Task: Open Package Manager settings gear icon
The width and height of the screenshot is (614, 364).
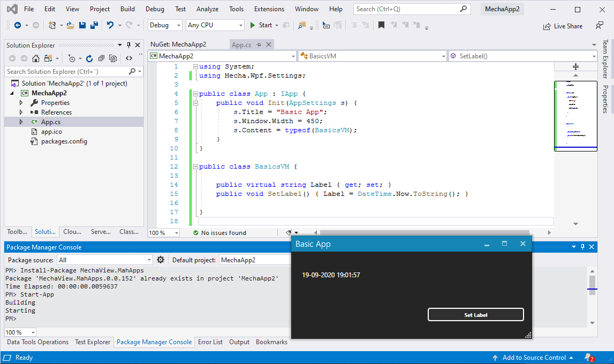Action: coord(161,260)
